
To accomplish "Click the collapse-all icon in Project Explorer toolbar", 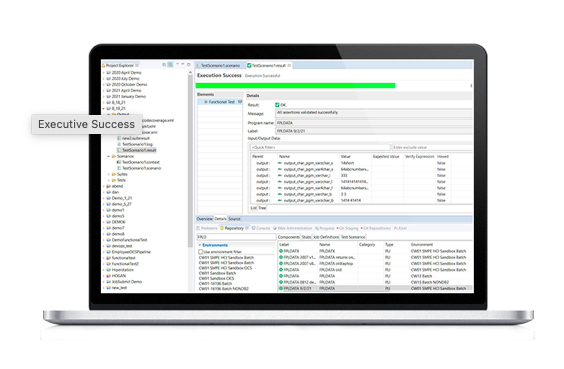I will coord(164,65).
